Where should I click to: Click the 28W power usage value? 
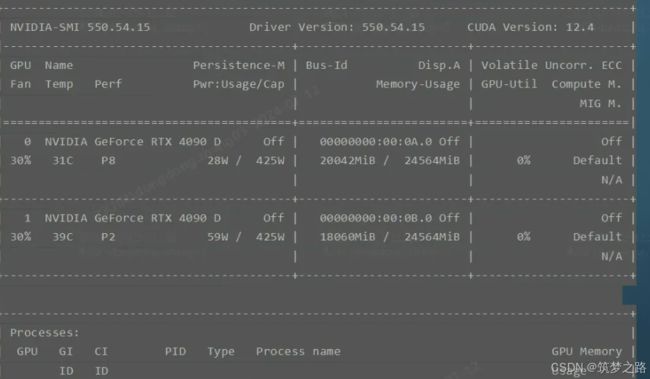pyautogui.click(x=218, y=160)
